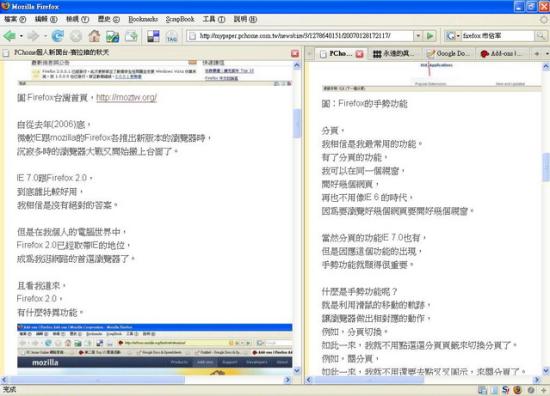550x396 pixels.
Task: Open the Bookmarks menu
Action: [x=143, y=19]
